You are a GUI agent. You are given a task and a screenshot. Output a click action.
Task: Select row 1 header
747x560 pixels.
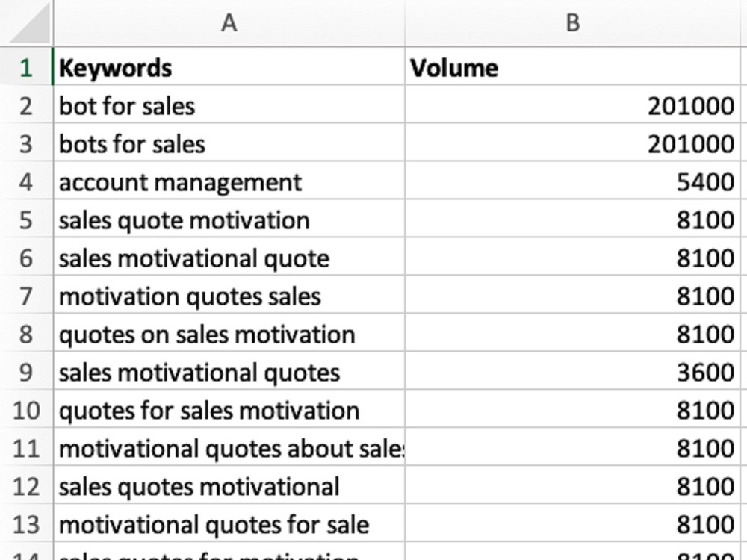click(x=26, y=66)
